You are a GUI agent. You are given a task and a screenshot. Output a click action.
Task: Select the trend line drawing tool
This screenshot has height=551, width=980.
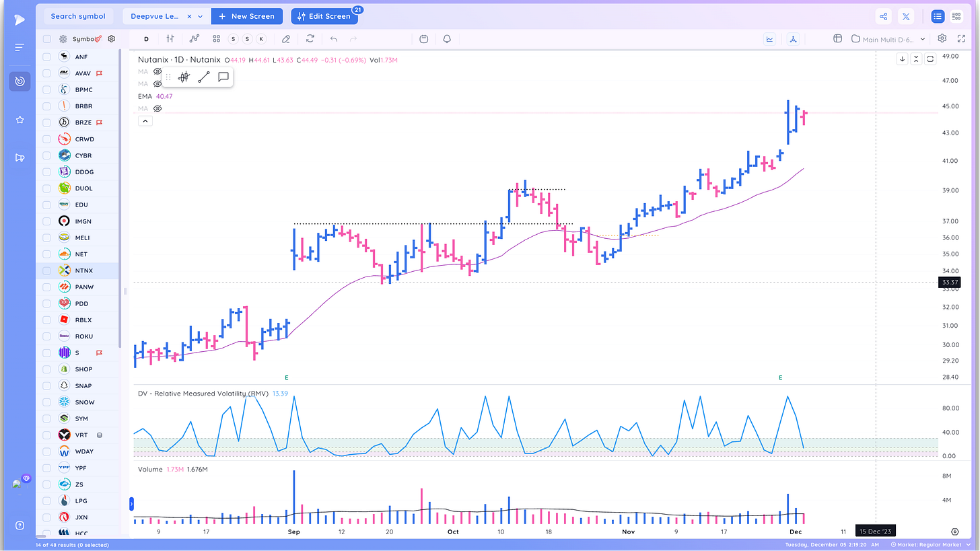coord(204,77)
